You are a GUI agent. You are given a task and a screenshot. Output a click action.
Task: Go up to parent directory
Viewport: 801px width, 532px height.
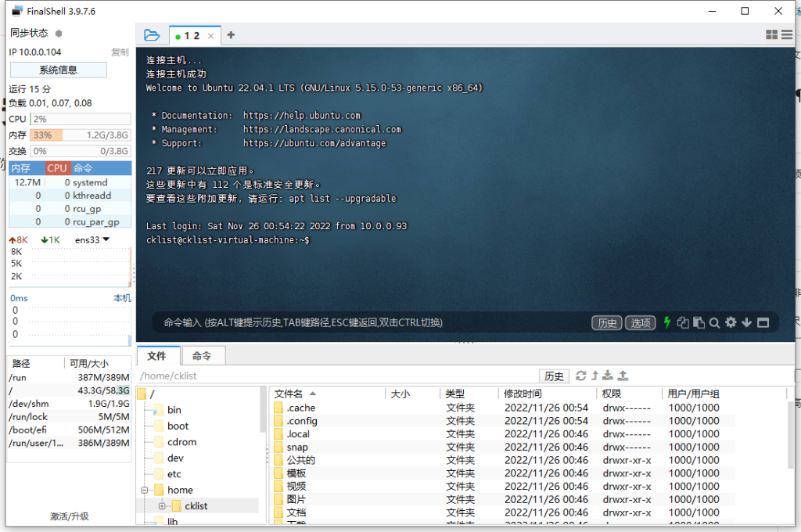(594, 376)
